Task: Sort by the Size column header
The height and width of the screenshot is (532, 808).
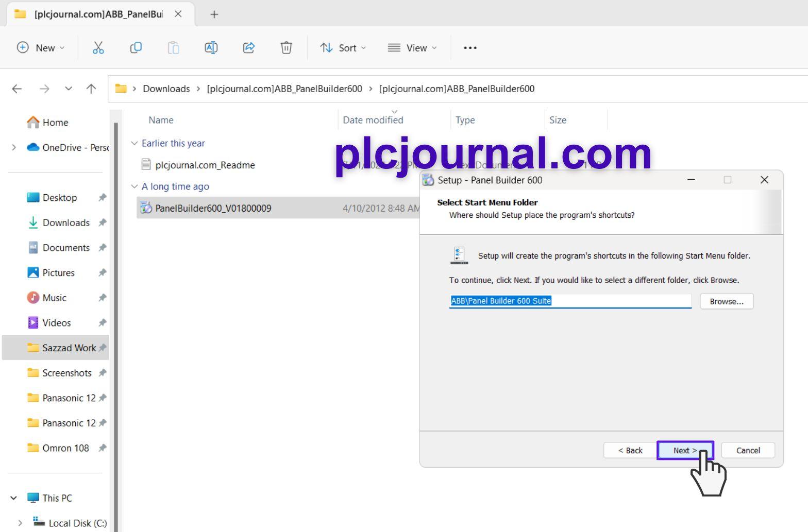Action: coord(558,120)
